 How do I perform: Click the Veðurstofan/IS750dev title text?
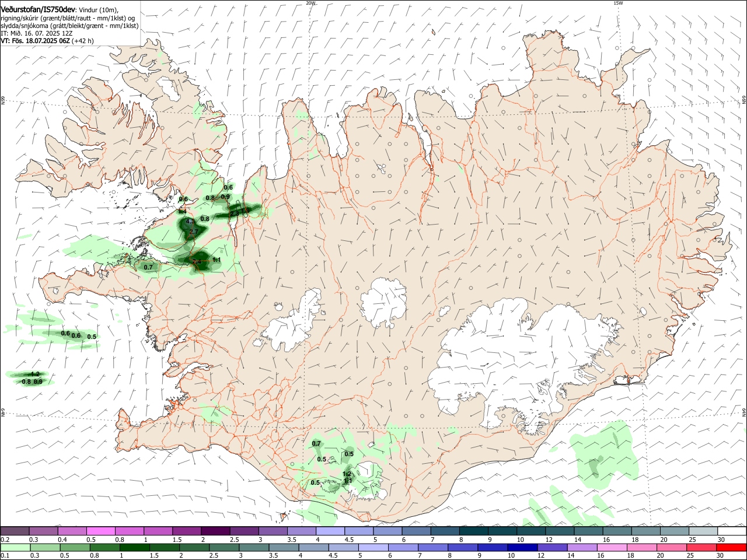pos(38,9)
